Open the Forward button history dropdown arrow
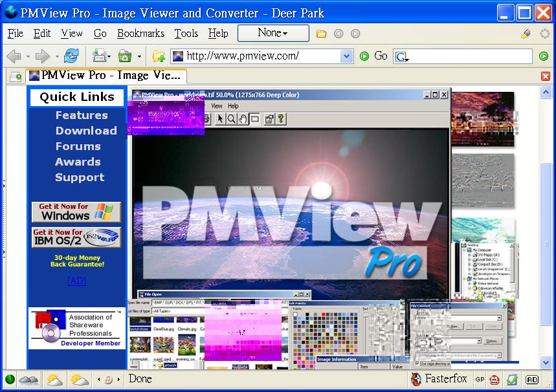Screen dimensions: 556x392 coord(57,56)
